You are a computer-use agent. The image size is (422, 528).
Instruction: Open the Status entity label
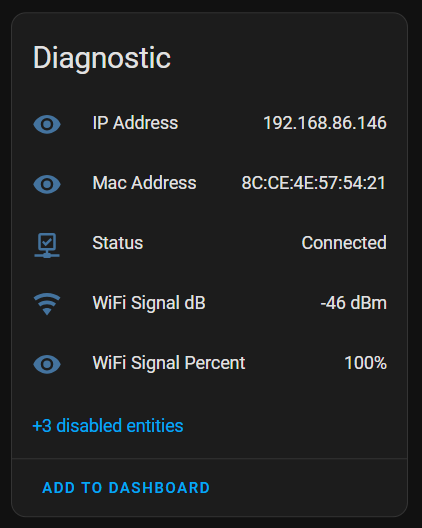pos(118,243)
